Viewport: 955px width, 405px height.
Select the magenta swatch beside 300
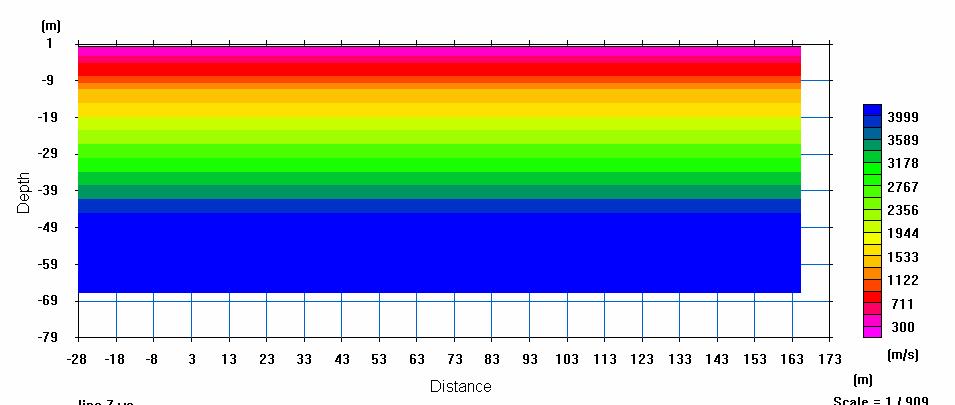coord(872,332)
